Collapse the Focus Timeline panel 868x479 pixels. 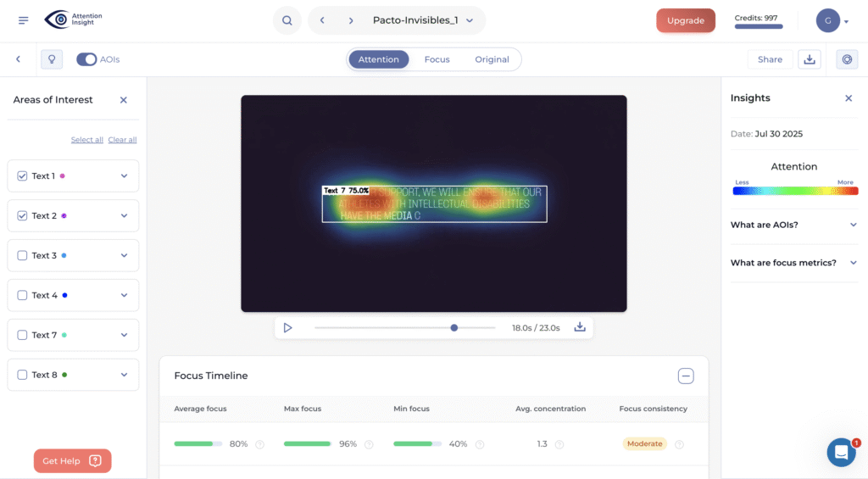coord(685,376)
